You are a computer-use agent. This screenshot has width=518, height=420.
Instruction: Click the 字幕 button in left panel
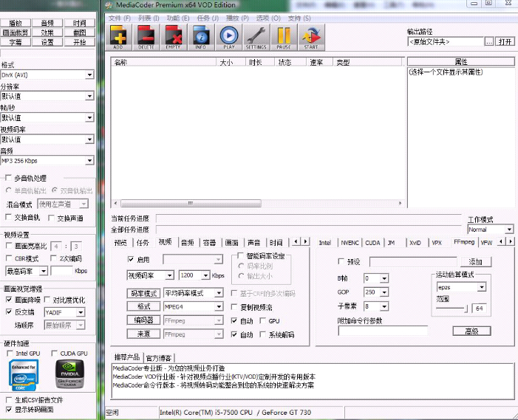tap(16, 42)
